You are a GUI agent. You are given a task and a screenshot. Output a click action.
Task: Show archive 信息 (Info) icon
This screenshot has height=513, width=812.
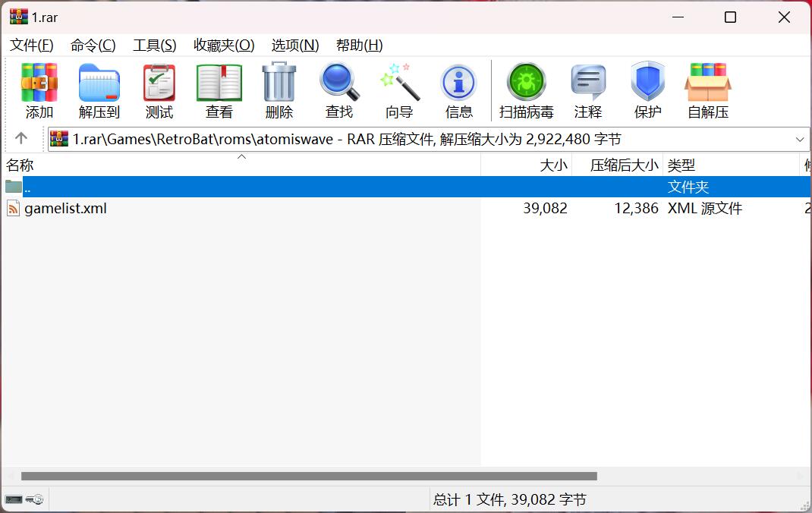459,90
